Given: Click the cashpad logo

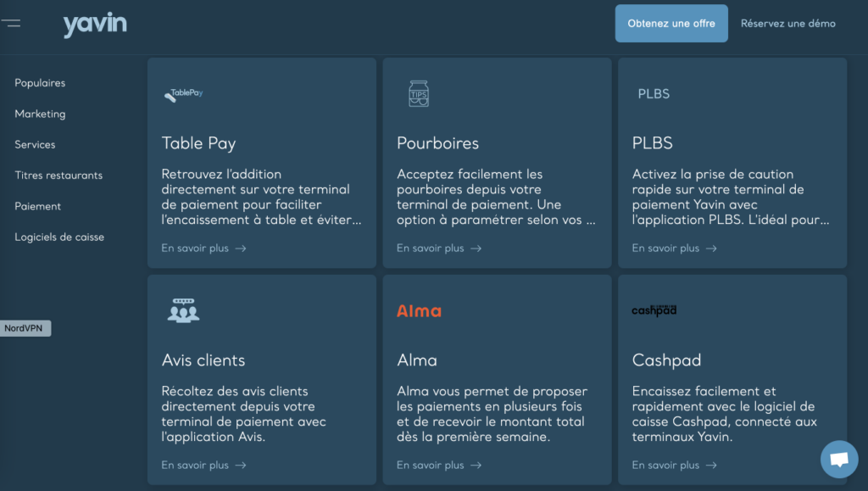Looking at the screenshot, I should pos(654,310).
